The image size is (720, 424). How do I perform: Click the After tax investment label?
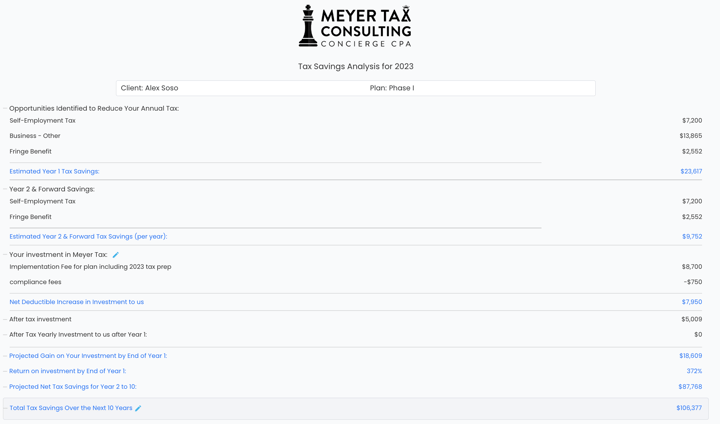coord(40,319)
